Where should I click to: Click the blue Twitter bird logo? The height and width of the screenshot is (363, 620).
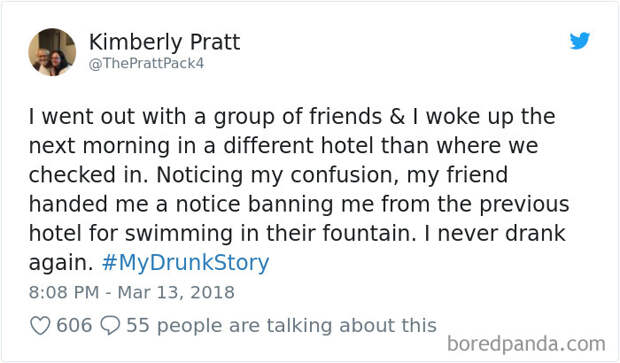[x=580, y=41]
